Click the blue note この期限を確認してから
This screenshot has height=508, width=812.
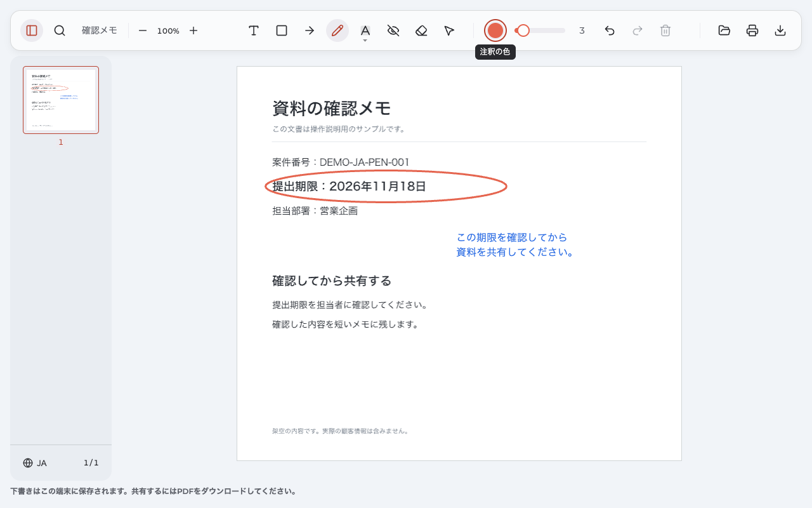(x=512, y=237)
